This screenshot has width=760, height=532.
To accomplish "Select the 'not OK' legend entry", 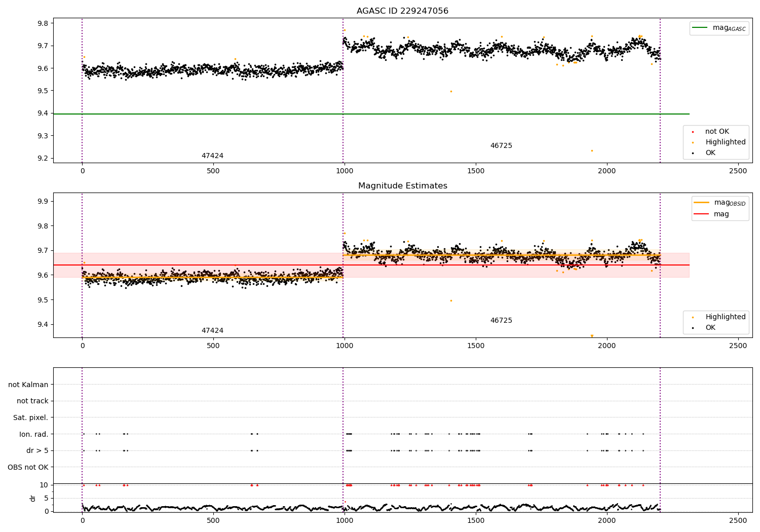I will 717,132.
